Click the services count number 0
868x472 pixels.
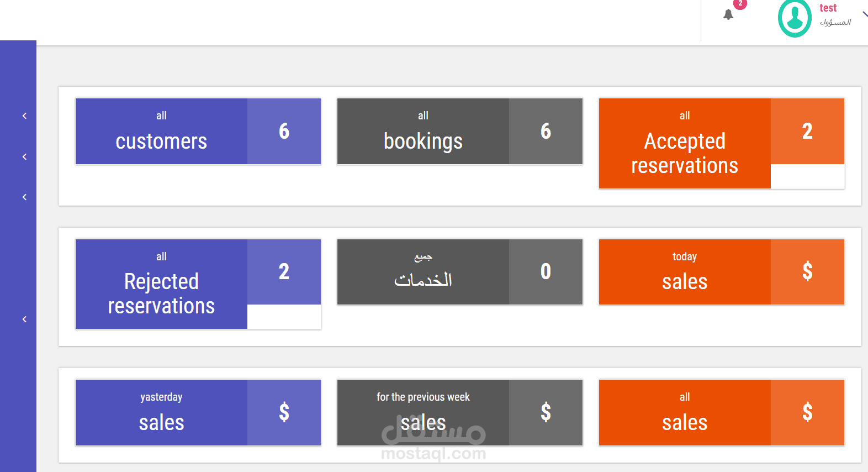tap(546, 271)
